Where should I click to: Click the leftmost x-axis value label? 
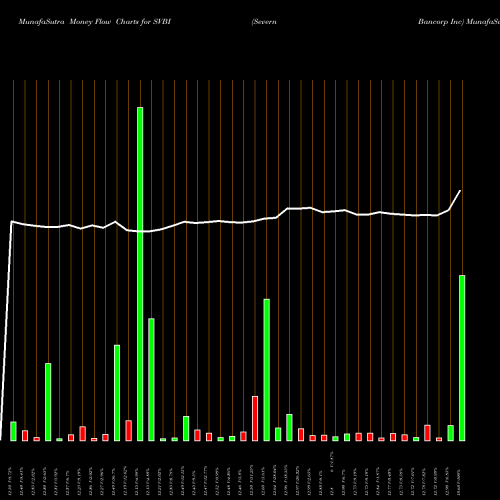pyautogui.click(x=10, y=481)
